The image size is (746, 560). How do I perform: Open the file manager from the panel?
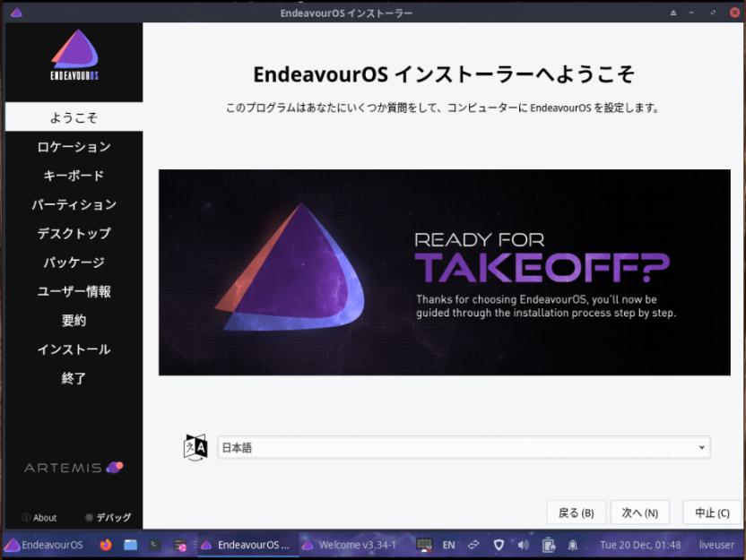[130, 545]
